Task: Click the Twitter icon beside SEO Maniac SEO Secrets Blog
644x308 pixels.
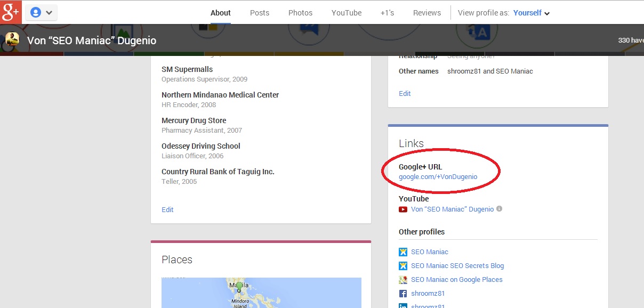Action: (x=403, y=265)
